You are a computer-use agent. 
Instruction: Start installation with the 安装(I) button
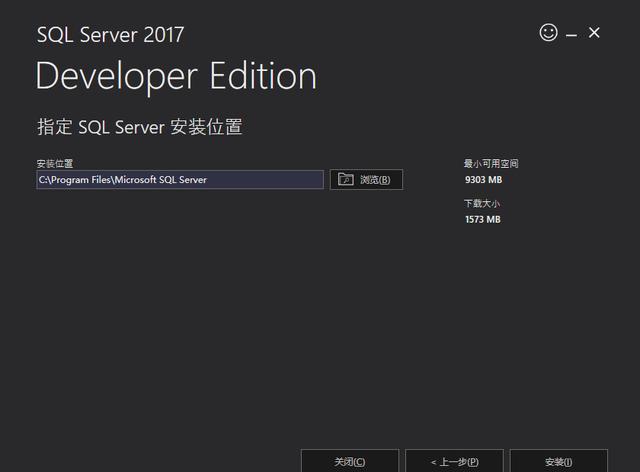(559, 461)
